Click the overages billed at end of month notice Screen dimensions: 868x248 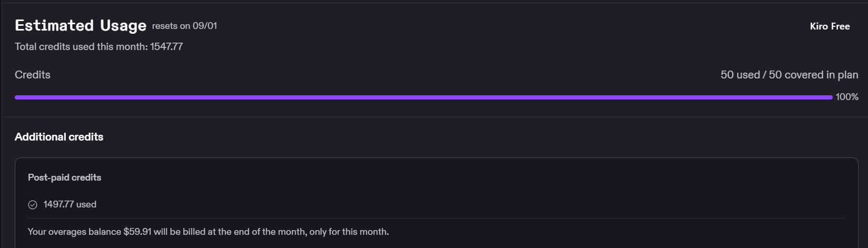209,232
